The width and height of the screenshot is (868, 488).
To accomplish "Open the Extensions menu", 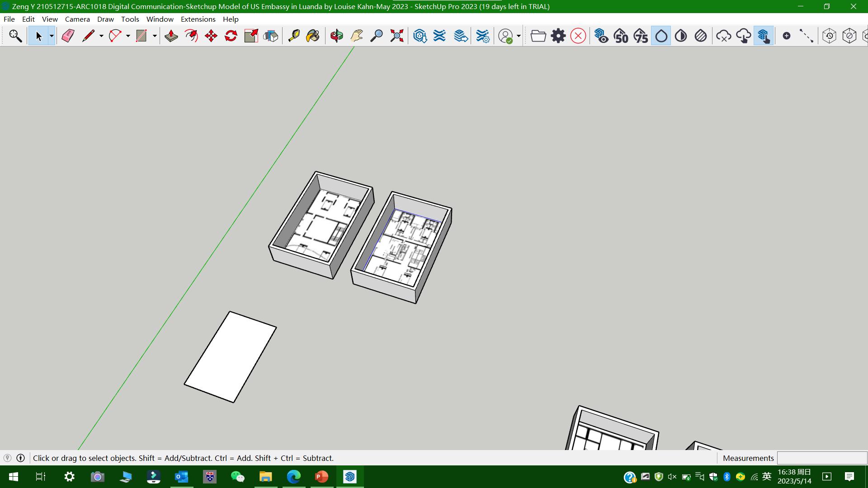I will pyautogui.click(x=198, y=19).
